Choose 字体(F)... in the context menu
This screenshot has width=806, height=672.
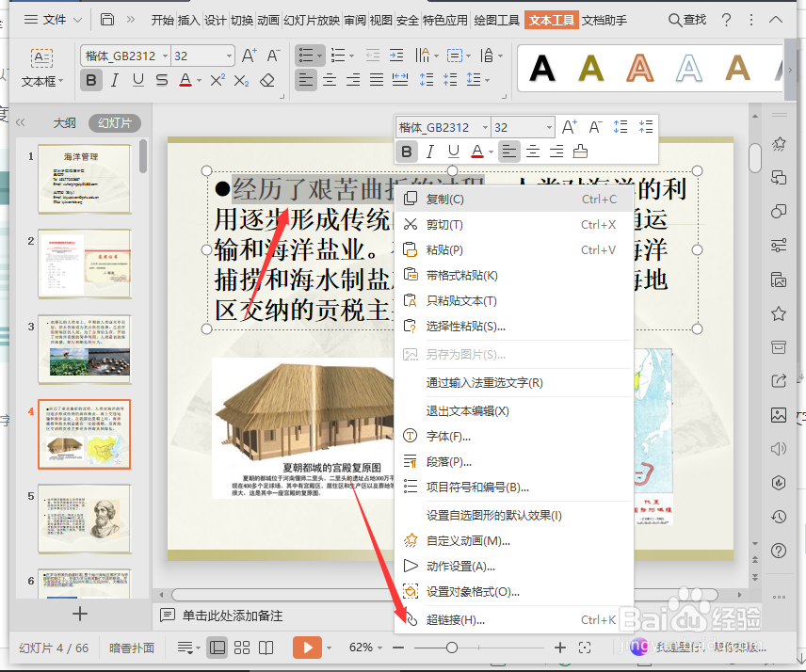click(513, 436)
